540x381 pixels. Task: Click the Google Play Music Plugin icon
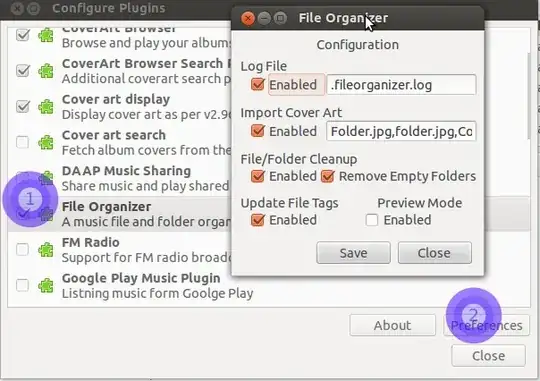tap(46, 286)
